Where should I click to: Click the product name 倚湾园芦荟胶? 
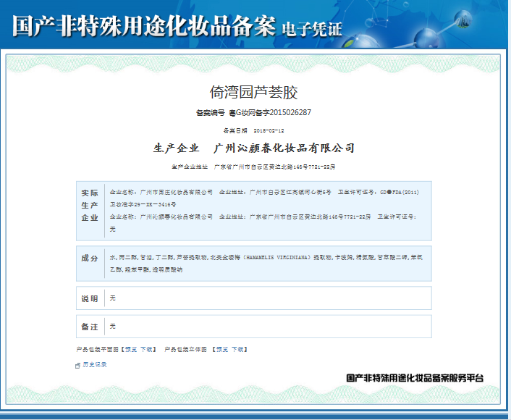253,93
